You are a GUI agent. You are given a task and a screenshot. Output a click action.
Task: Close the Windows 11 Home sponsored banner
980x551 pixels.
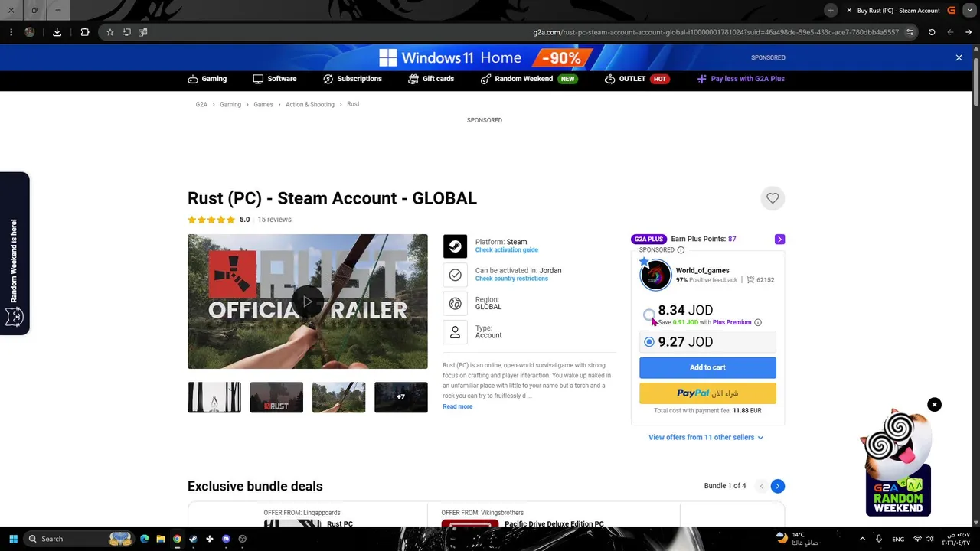click(959, 57)
